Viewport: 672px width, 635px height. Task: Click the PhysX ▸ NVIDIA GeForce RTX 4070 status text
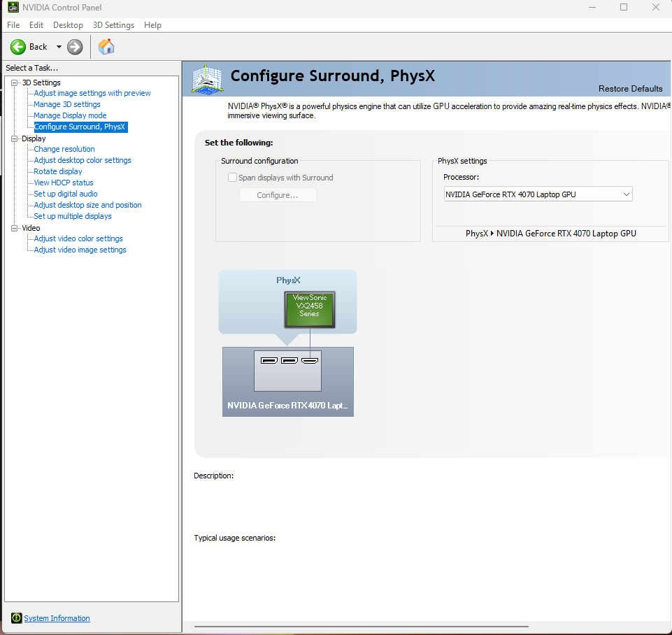coord(551,234)
